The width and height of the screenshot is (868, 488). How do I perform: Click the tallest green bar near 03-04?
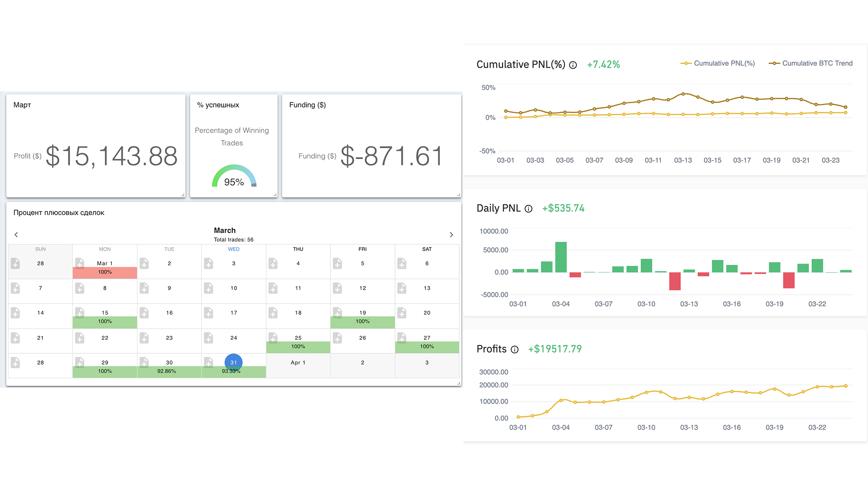point(561,257)
